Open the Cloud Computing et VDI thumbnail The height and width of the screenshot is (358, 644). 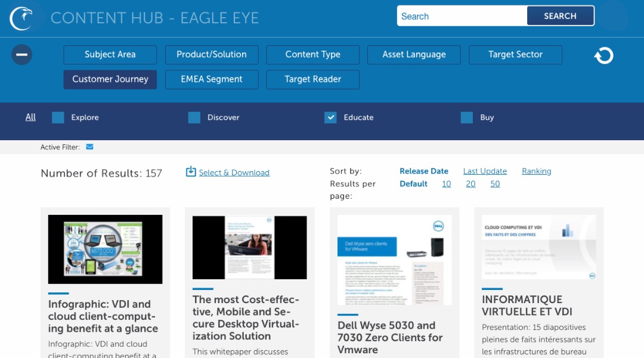click(x=539, y=247)
